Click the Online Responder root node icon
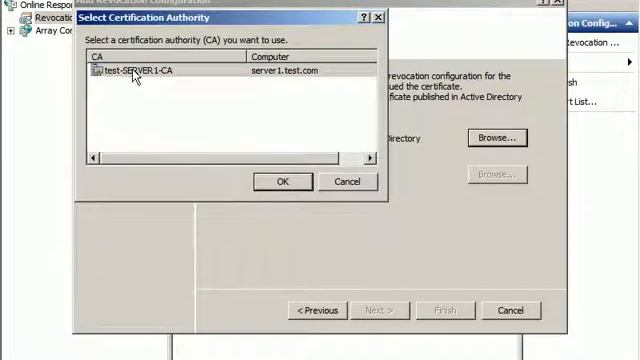The height and width of the screenshot is (360, 640). [x=11, y=5]
